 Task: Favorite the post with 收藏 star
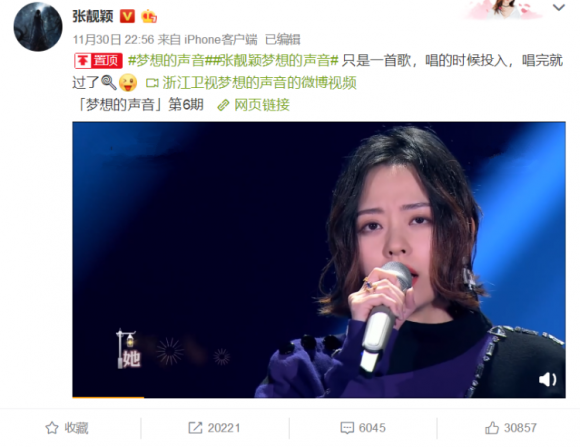pos(67,428)
